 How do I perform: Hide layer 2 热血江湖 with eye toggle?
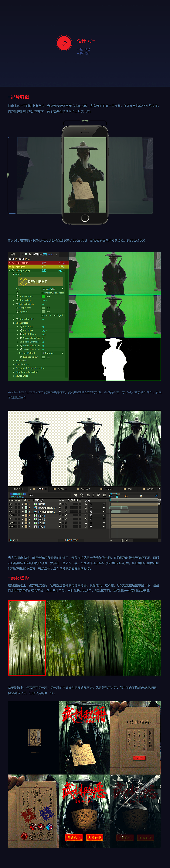coord(10,508)
